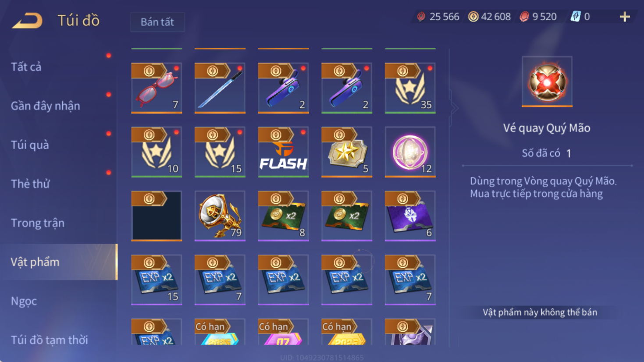
Task: Open the FLASH team item
Action: click(x=283, y=152)
